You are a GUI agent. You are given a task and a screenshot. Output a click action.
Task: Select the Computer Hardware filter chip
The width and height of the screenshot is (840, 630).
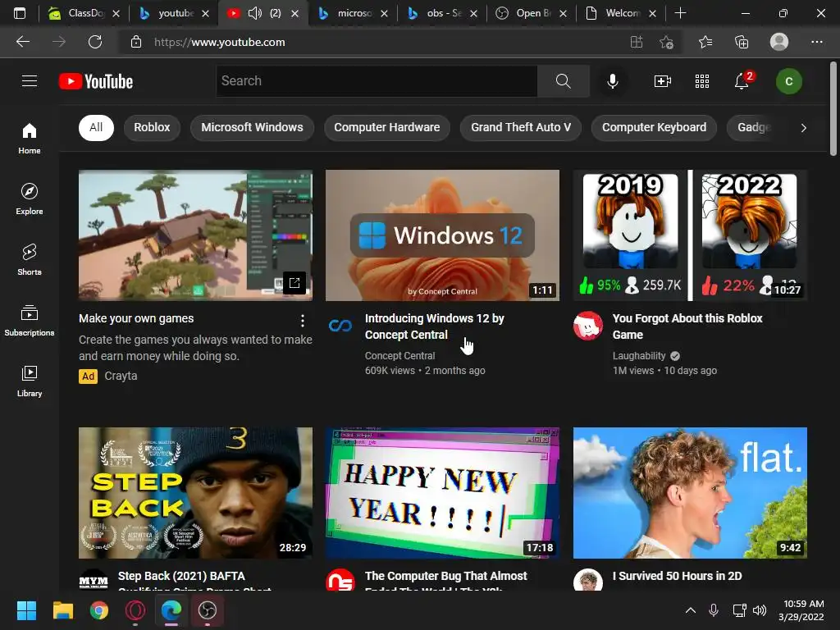(387, 127)
